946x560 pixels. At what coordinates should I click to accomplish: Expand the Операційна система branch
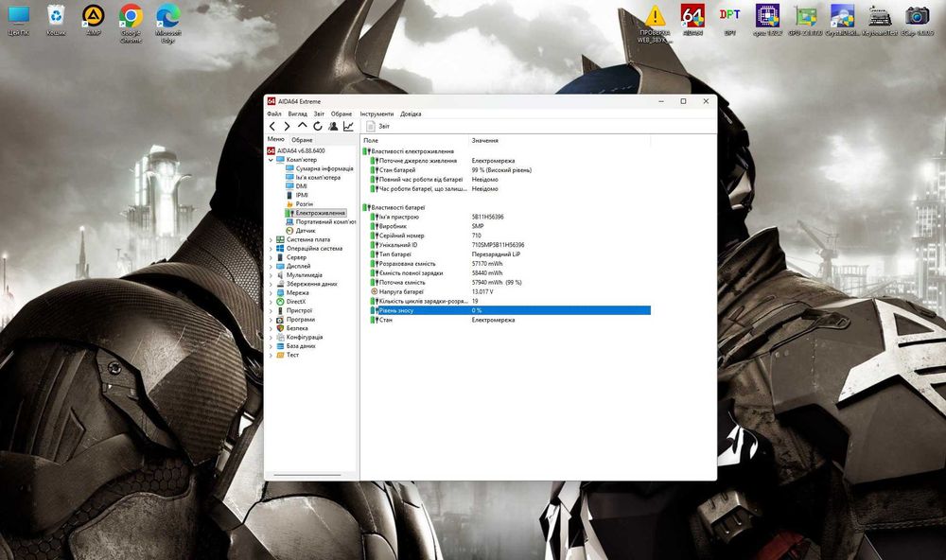271,249
